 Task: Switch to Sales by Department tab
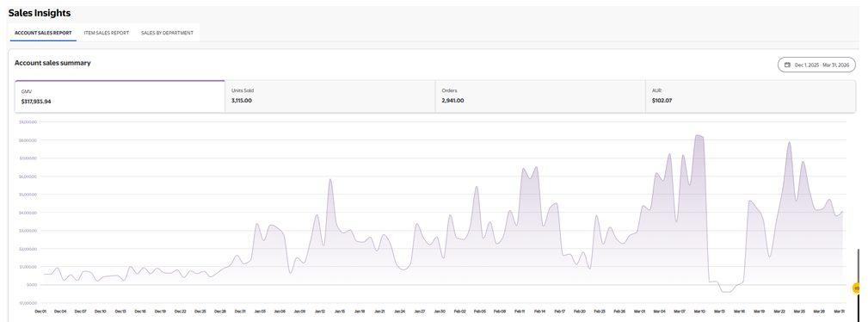click(x=167, y=33)
